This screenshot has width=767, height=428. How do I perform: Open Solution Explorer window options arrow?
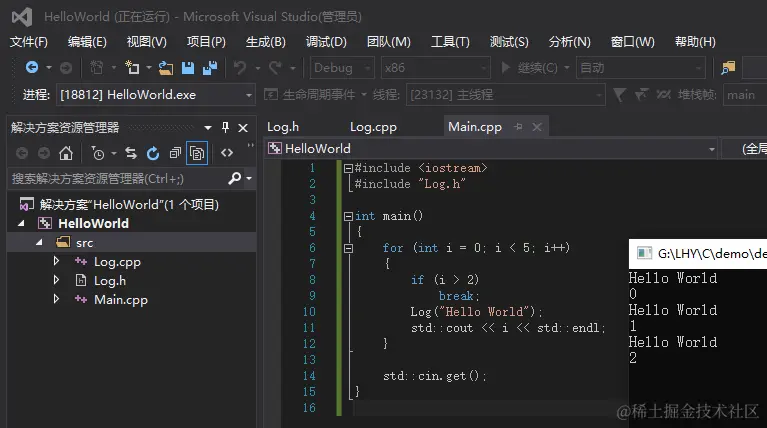click(208, 128)
